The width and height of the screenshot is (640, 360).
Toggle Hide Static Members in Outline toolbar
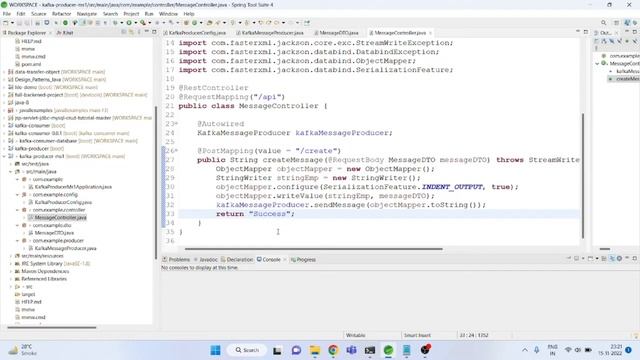tap(619, 41)
